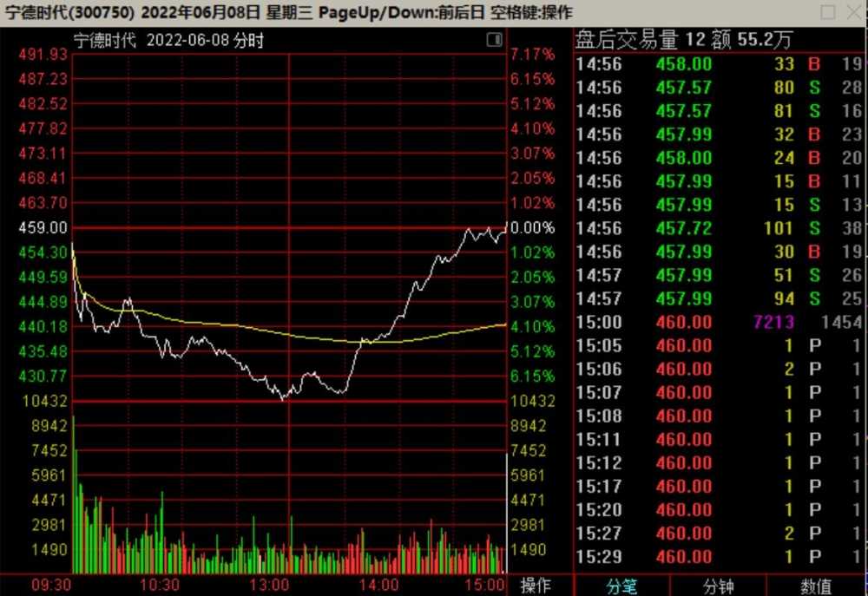The height and width of the screenshot is (596, 868).
Task: Click the 宁德时代 2022-06-08 分时 chart title
Action: 168,40
